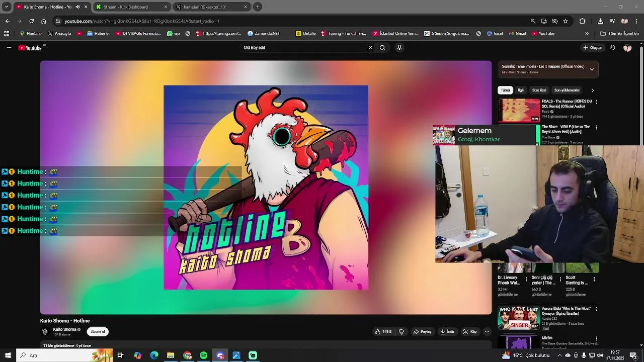
Task: Open options for Aurora Ekibi video
Action: [x=597, y=309]
